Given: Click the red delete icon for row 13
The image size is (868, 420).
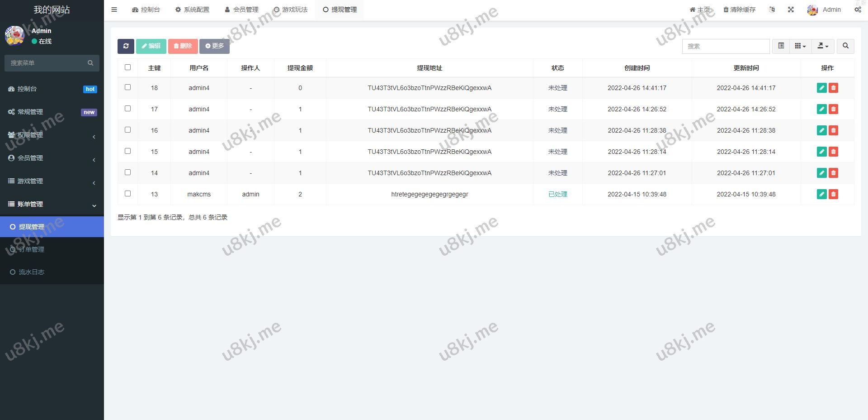Looking at the screenshot, I should tap(833, 194).
